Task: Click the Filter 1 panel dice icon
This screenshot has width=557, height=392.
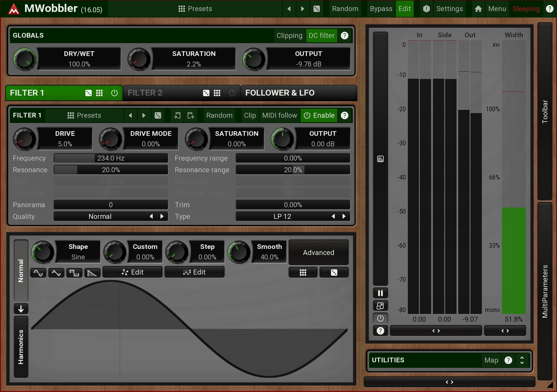Action: 158,115
